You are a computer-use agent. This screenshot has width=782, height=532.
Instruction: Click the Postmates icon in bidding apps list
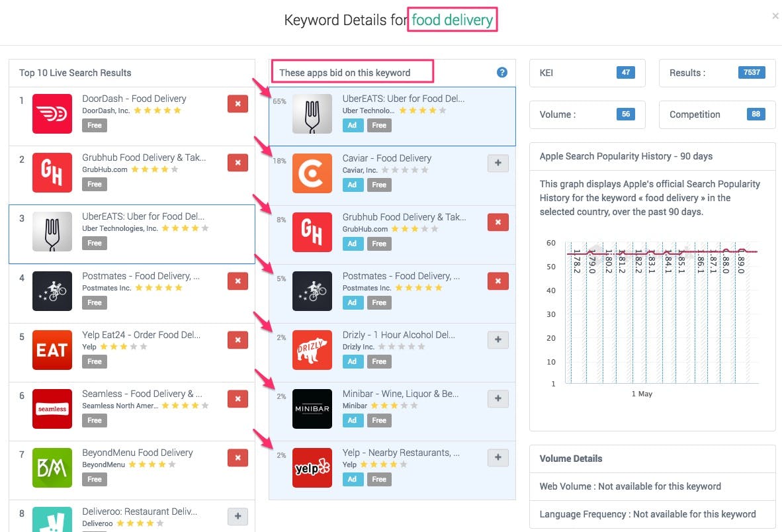[x=312, y=290]
